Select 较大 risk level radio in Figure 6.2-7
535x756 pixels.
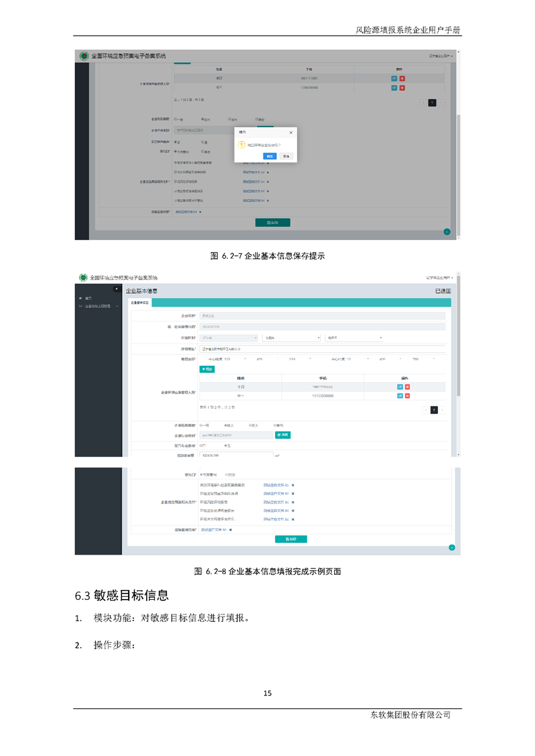tap(202, 119)
